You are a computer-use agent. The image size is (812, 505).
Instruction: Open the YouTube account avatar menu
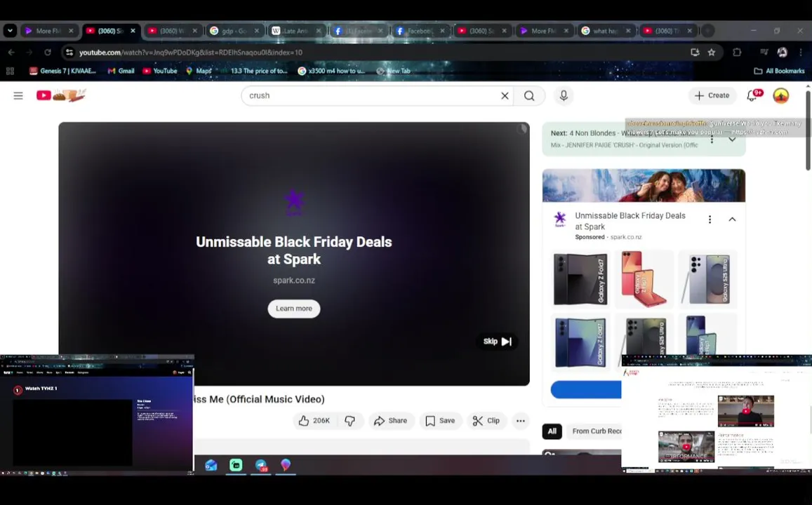(x=780, y=95)
